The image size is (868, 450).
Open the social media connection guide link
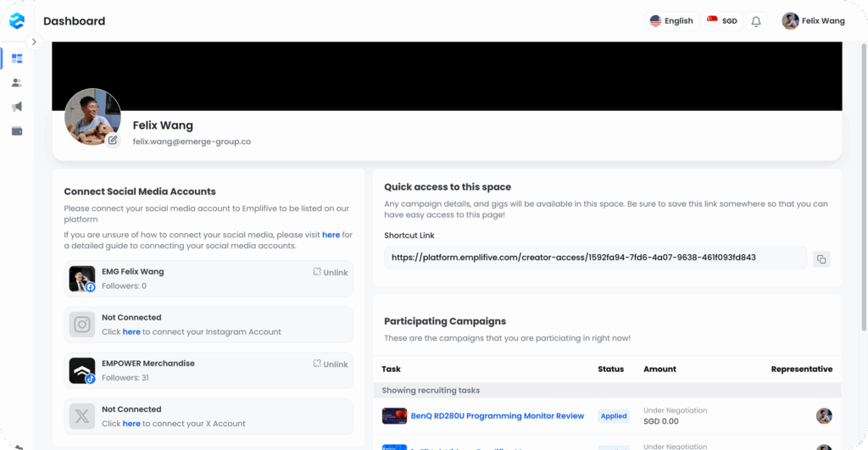pyautogui.click(x=331, y=235)
